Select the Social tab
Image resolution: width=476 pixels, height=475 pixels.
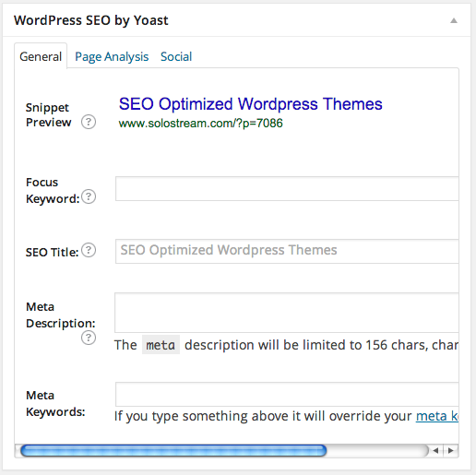176,56
